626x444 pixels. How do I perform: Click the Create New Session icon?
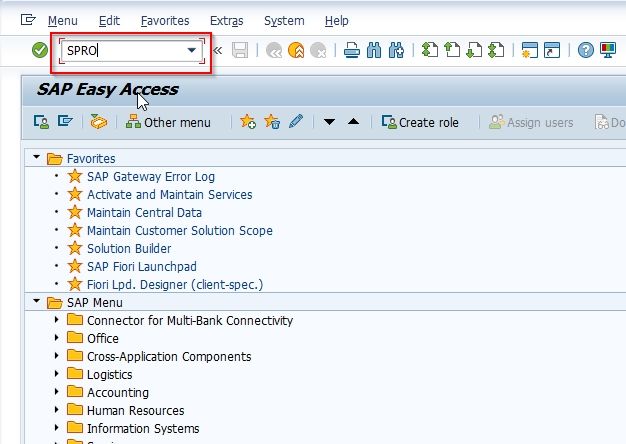click(530, 50)
